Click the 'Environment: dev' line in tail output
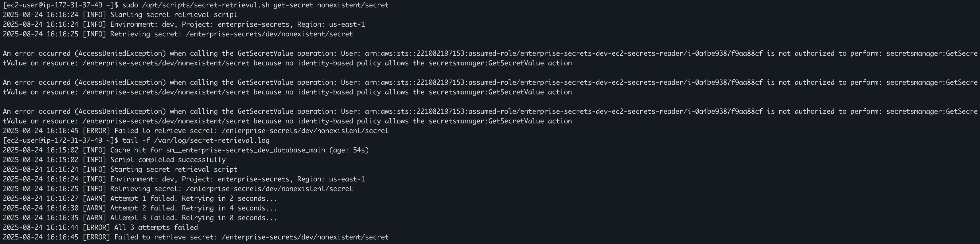Image resolution: width=980 pixels, height=244 pixels. point(184,179)
